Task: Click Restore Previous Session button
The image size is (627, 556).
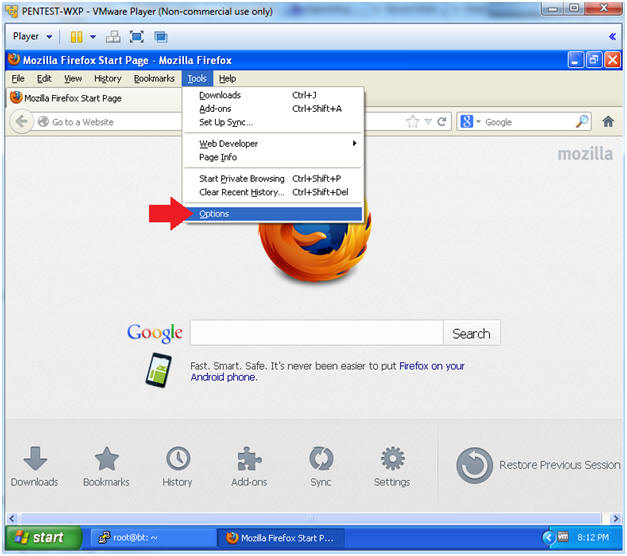Action: 538,466
